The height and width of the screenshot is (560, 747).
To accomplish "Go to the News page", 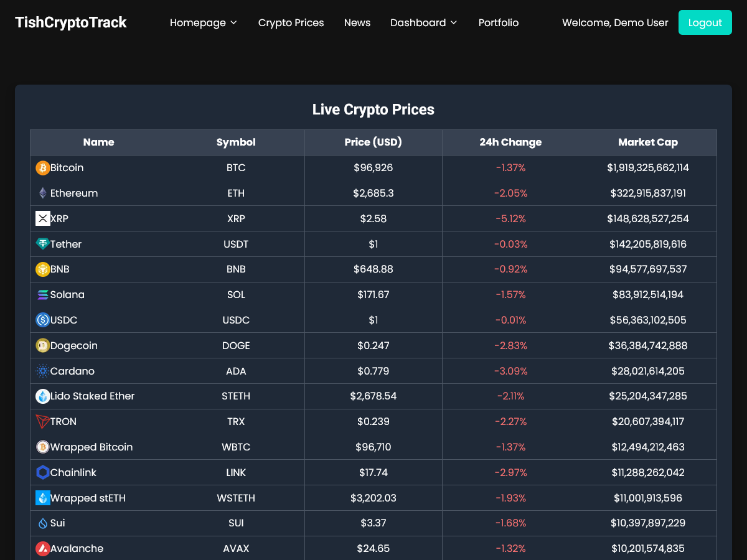I will point(357,23).
